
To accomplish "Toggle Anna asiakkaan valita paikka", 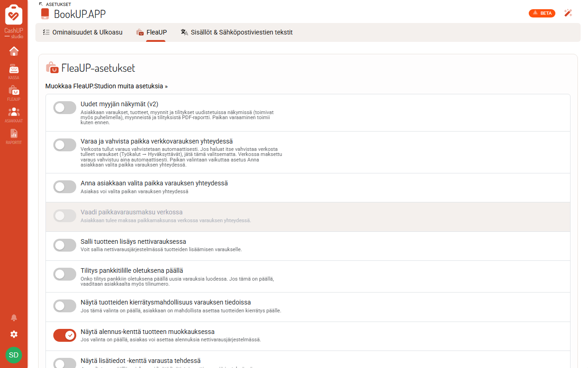I will pos(65,187).
